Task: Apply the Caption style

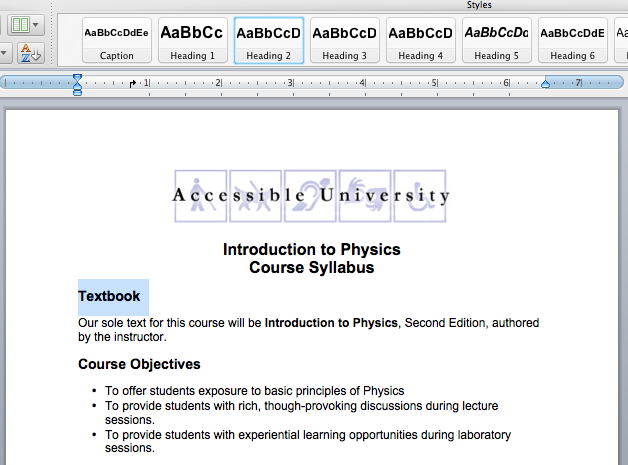Action: 116,41
